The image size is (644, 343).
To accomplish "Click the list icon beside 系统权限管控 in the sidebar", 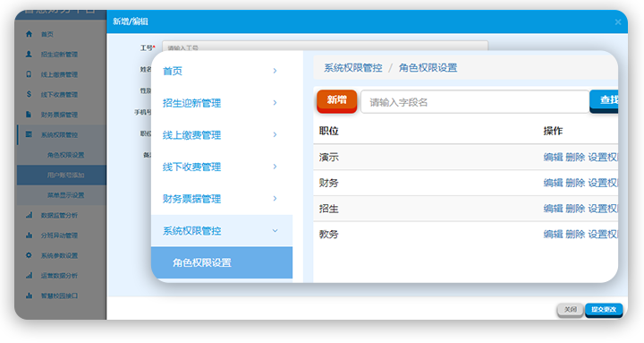I will point(29,134).
